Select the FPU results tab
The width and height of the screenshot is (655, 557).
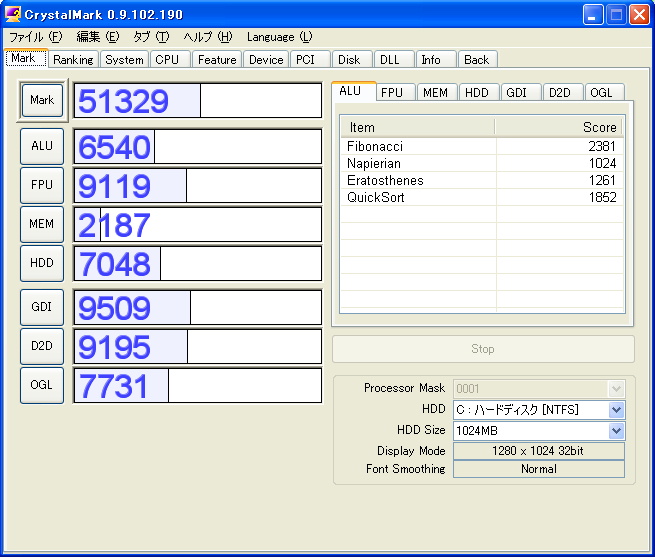coord(392,93)
